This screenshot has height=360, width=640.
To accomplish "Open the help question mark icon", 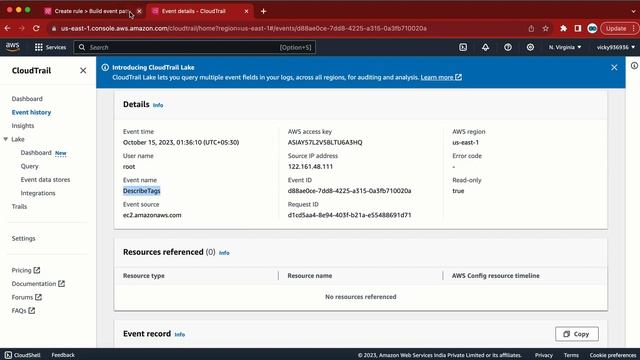I will (x=508, y=47).
